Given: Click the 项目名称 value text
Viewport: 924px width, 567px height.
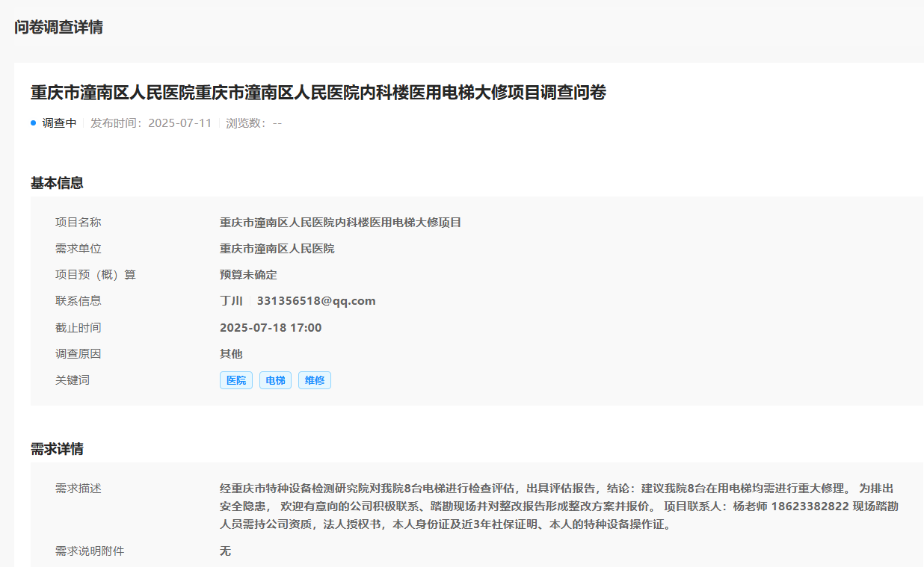Looking at the screenshot, I should tap(340, 223).
